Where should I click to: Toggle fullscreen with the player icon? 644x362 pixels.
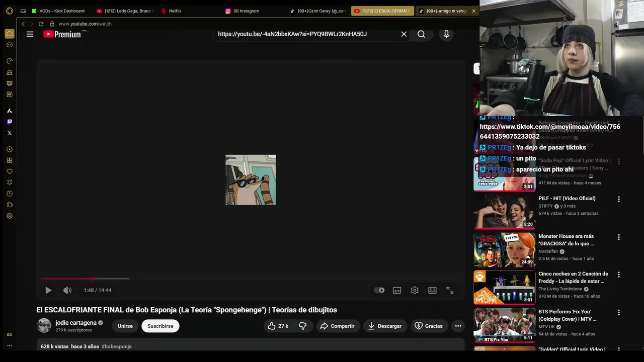tap(450, 290)
